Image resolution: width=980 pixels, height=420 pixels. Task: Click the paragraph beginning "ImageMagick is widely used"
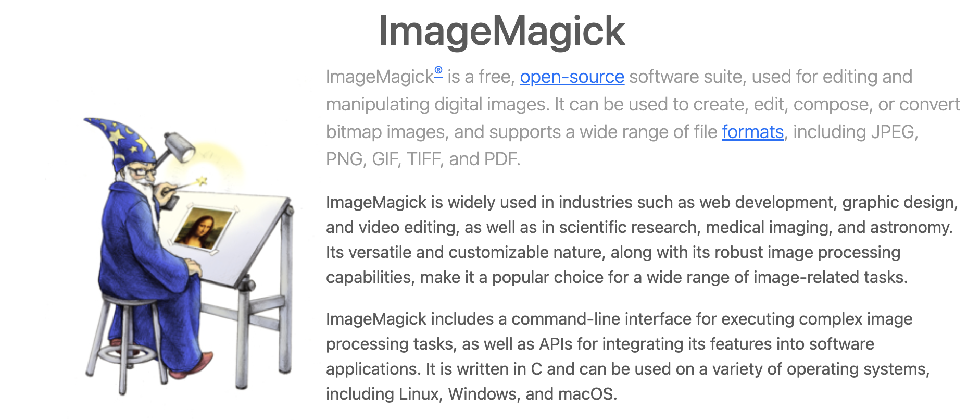pyautogui.click(x=642, y=240)
